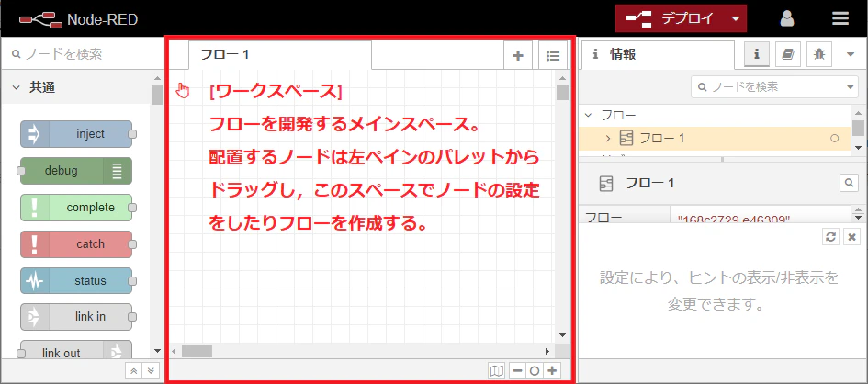Screen dimensions: 868x384
Task: Open sidebar tab list dropdown
Action: pos(851,54)
